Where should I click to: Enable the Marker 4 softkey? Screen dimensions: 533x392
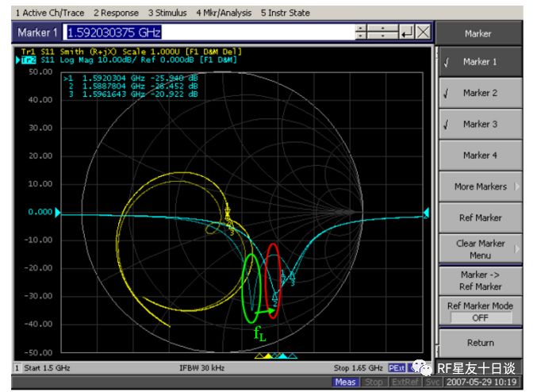pos(481,156)
